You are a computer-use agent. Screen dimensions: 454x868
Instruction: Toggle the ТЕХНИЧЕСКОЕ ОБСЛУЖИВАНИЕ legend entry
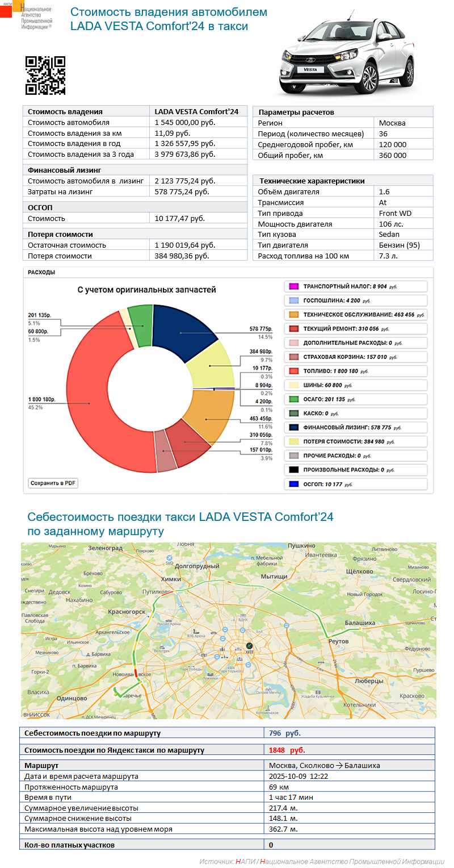[x=355, y=315]
